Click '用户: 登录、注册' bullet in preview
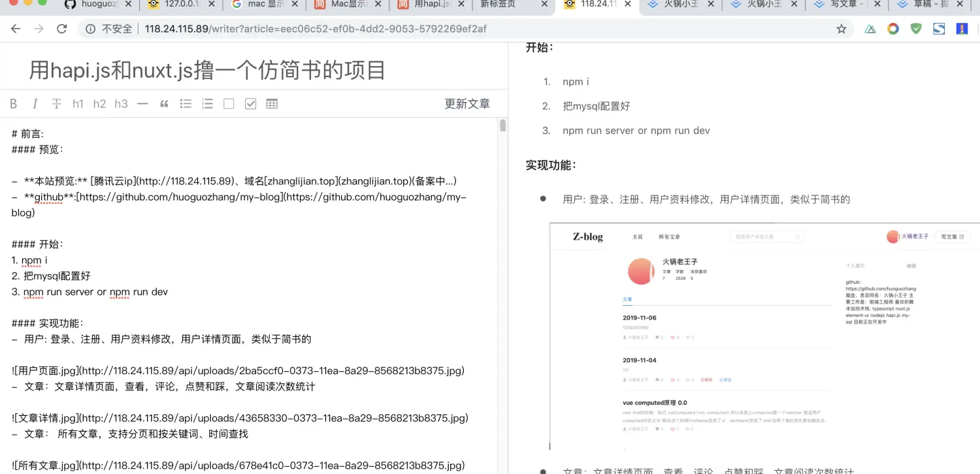 pyautogui.click(x=706, y=199)
